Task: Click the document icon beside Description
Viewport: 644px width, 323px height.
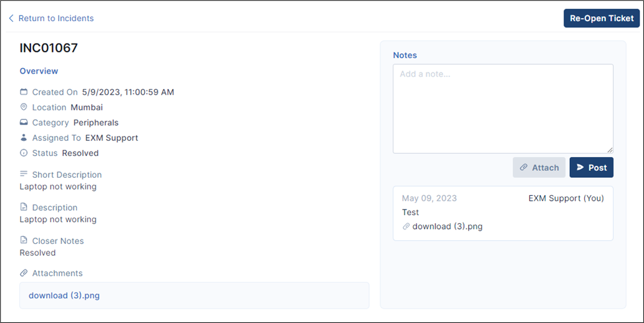Action: [24, 206]
